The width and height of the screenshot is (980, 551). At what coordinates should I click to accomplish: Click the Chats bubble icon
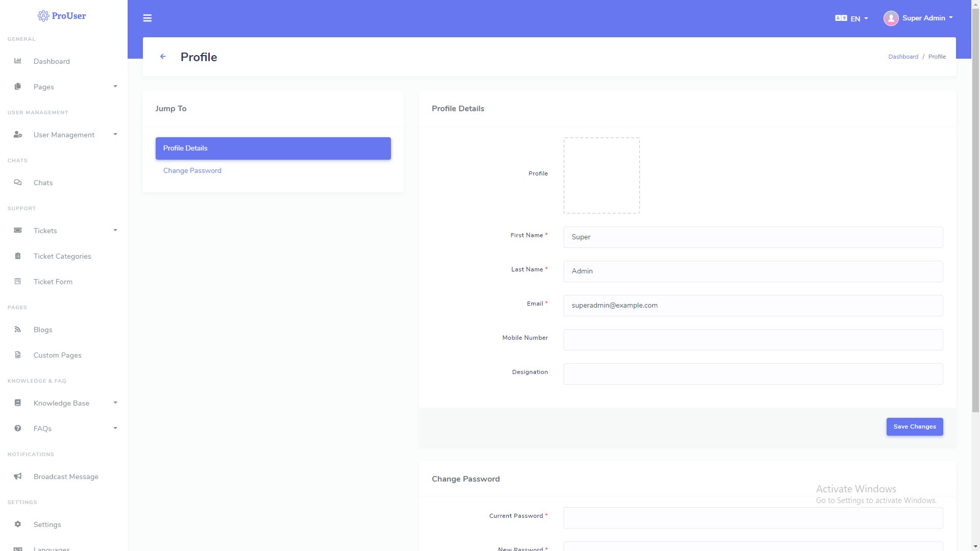pos(18,182)
